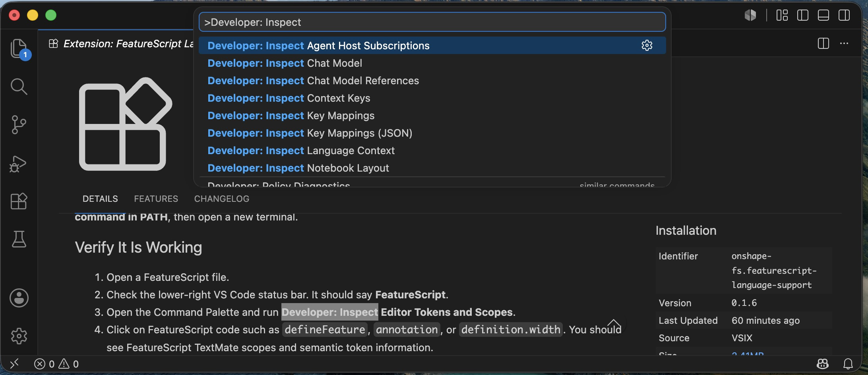
Task: Open notifications bell in status bar
Action: (x=848, y=363)
